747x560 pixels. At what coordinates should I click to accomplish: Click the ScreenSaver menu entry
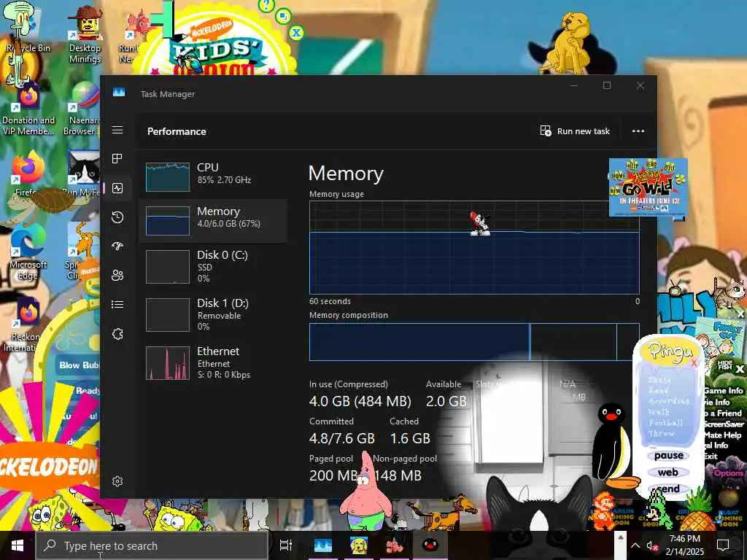pyautogui.click(x=723, y=424)
